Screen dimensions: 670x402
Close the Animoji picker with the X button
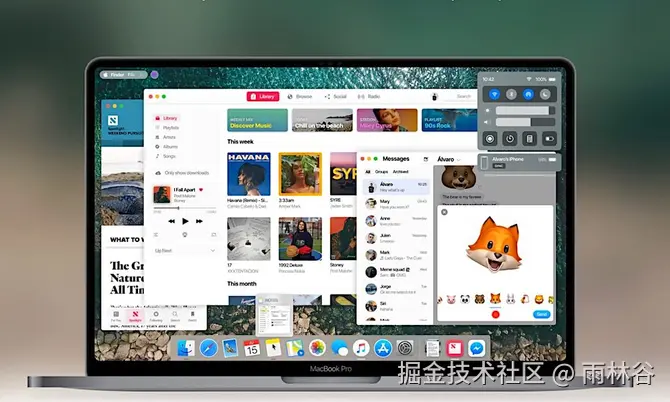click(x=444, y=212)
